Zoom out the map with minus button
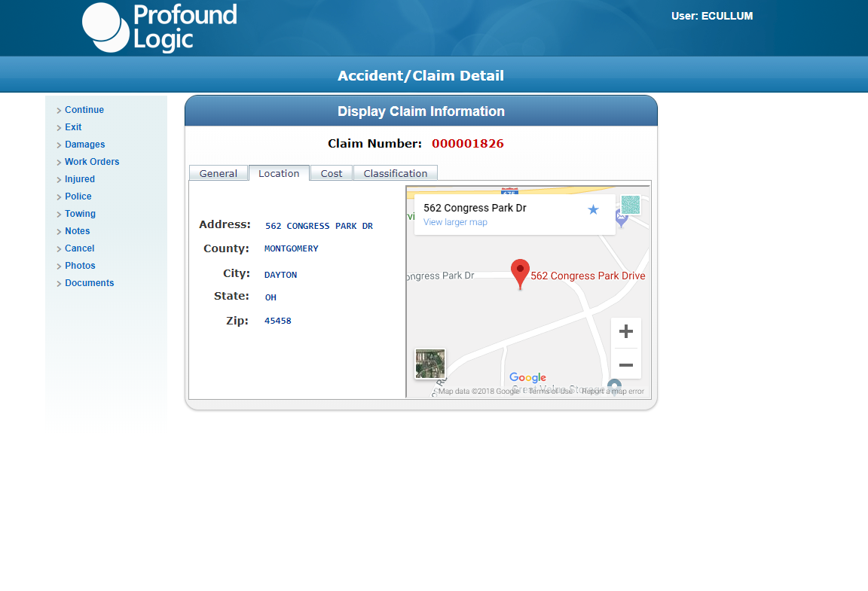The height and width of the screenshot is (591, 868). [x=626, y=364]
